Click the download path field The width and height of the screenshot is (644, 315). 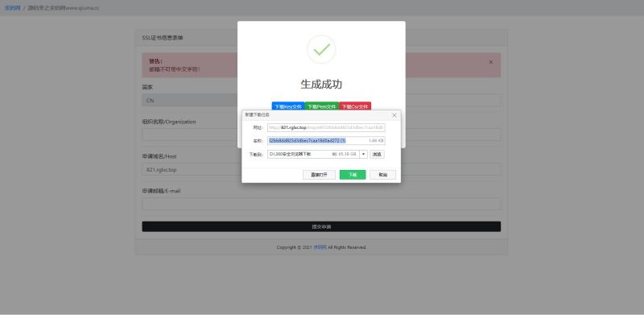point(313,154)
